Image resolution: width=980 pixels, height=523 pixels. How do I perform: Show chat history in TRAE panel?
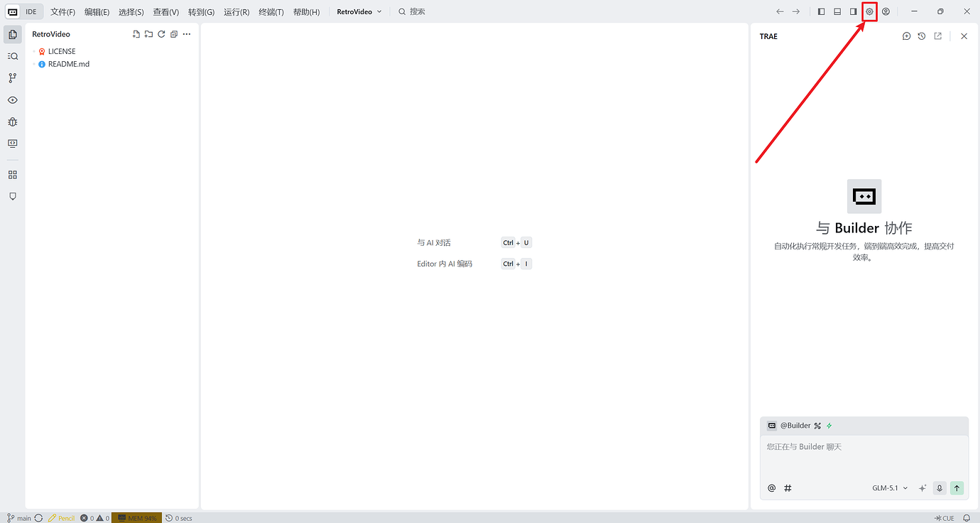[922, 36]
